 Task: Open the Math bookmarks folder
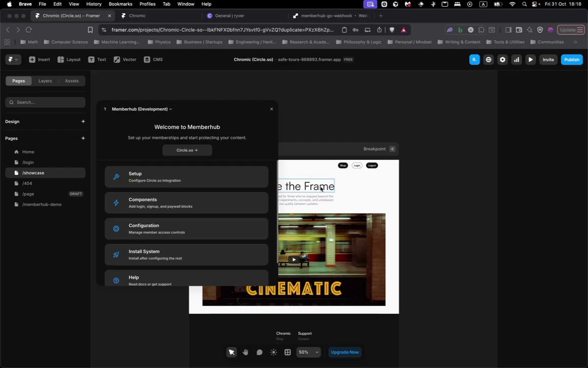29,42
